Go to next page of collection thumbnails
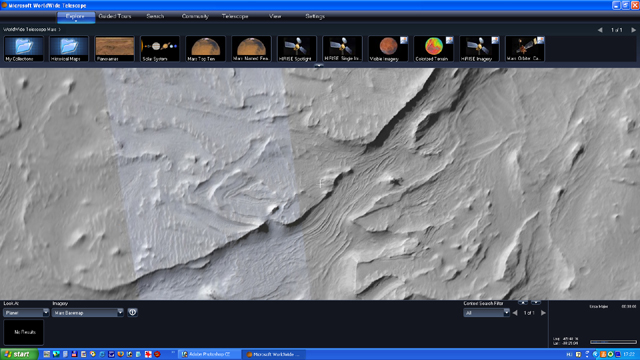640x360 pixels. point(633,30)
